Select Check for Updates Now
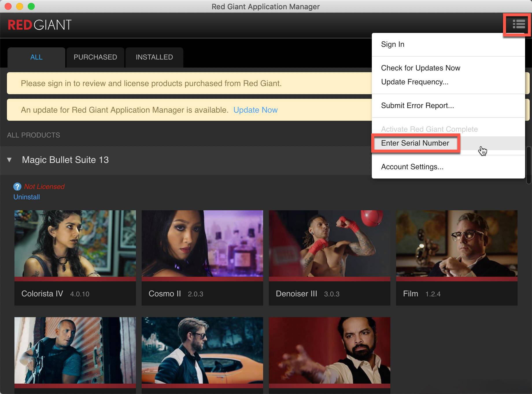 [x=420, y=68]
